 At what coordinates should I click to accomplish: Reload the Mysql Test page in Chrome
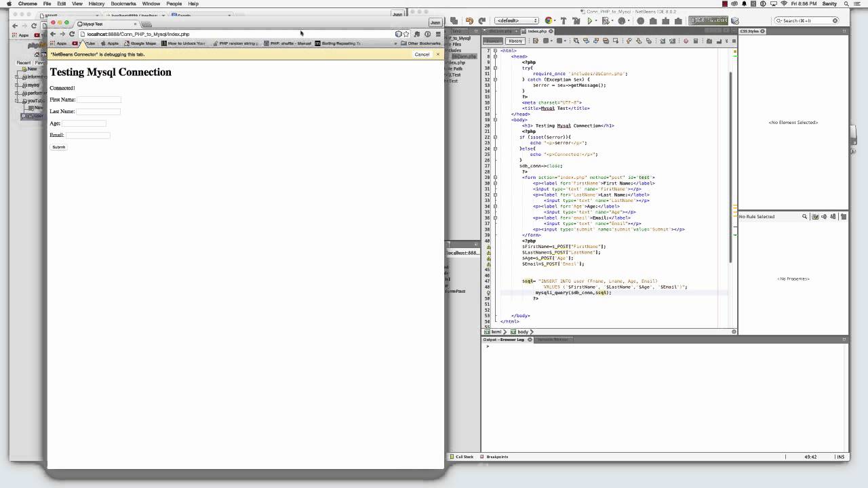click(x=72, y=34)
